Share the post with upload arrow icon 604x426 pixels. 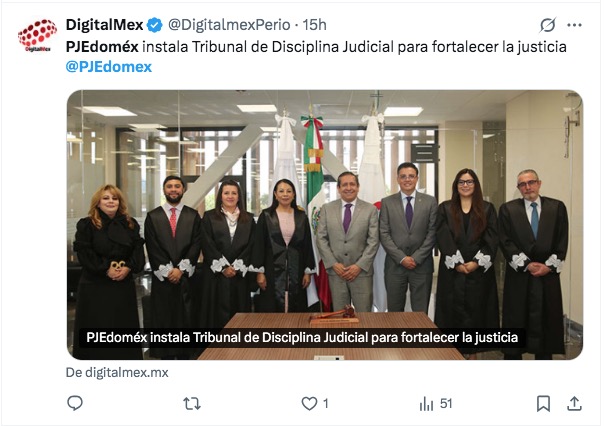pos(574,403)
